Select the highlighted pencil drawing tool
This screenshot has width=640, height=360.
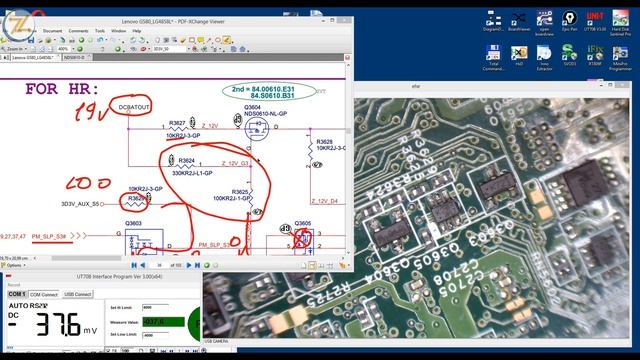[x=227, y=40]
